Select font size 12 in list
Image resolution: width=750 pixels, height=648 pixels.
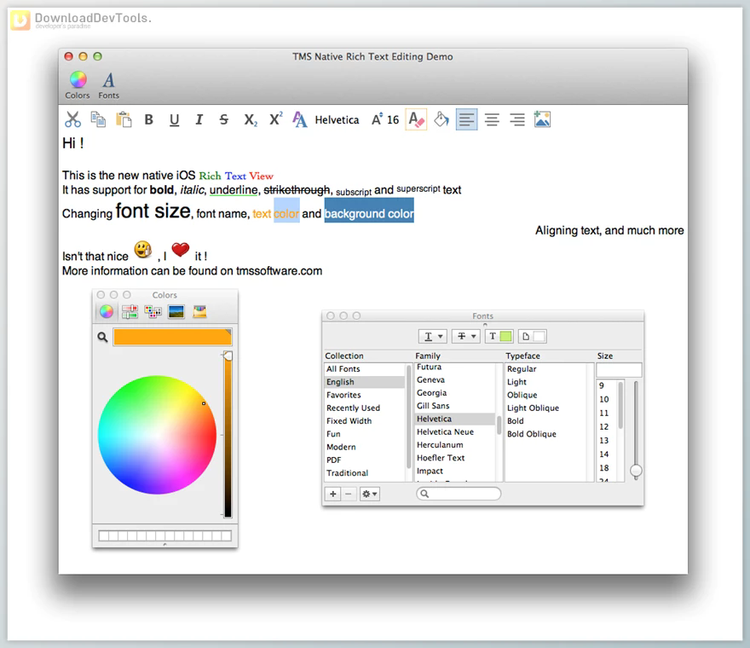607,427
